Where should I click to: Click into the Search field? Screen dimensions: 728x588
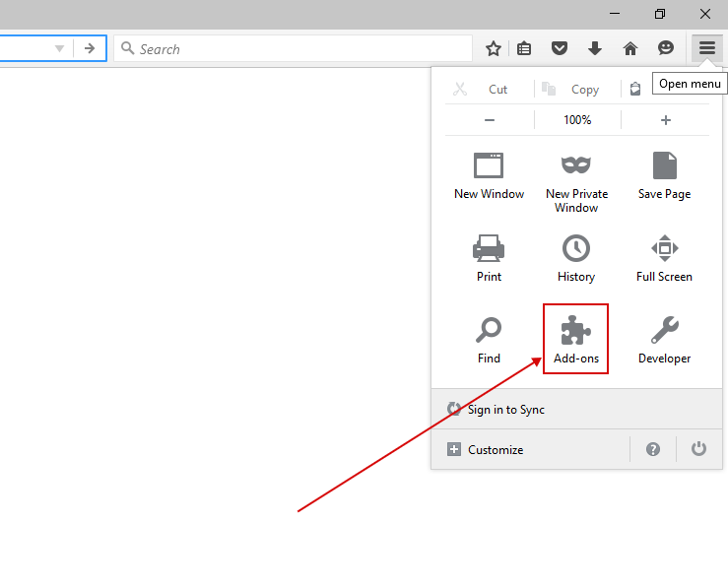[293, 48]
